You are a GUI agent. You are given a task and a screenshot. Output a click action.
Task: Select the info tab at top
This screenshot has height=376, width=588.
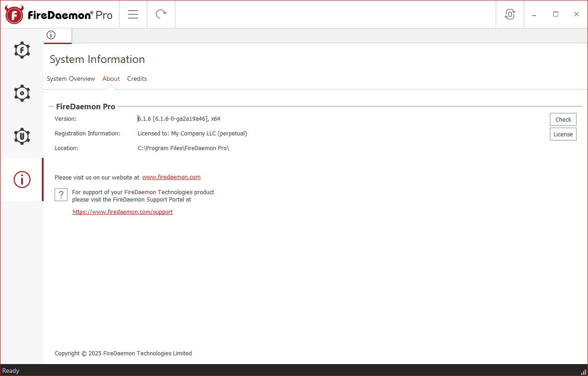click(58, 35)
